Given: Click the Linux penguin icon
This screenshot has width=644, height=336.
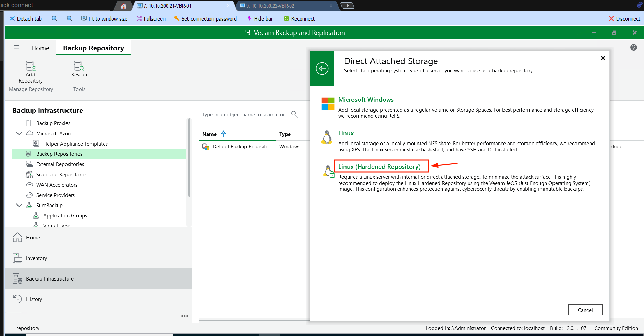Looking at the screenshot, I should tap(327, 137).
